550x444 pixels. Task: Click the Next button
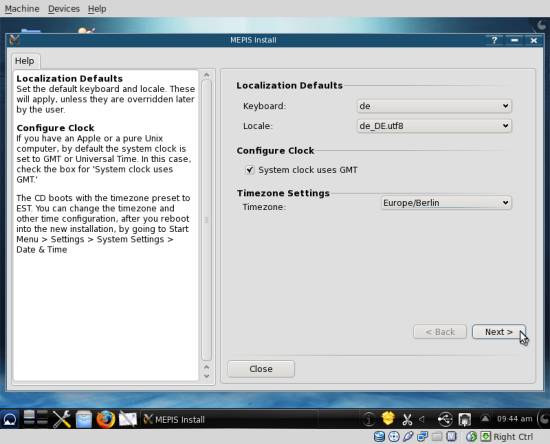click(x=499, y=332)
